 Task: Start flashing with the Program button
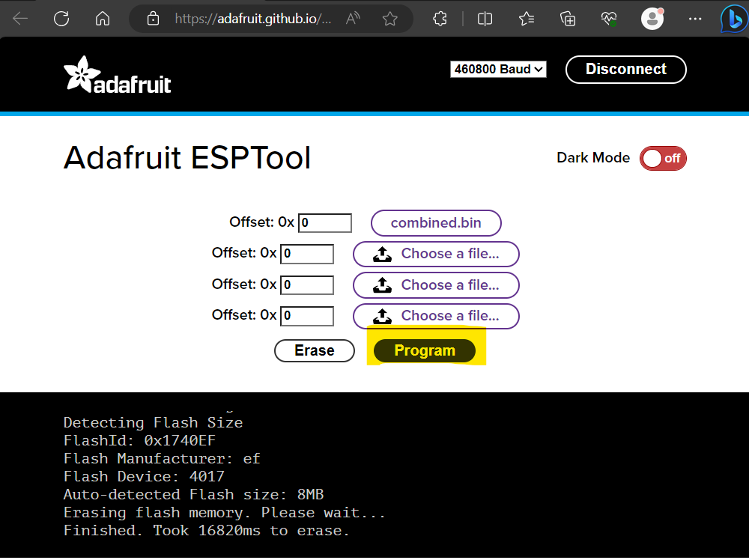click(425, 350)
